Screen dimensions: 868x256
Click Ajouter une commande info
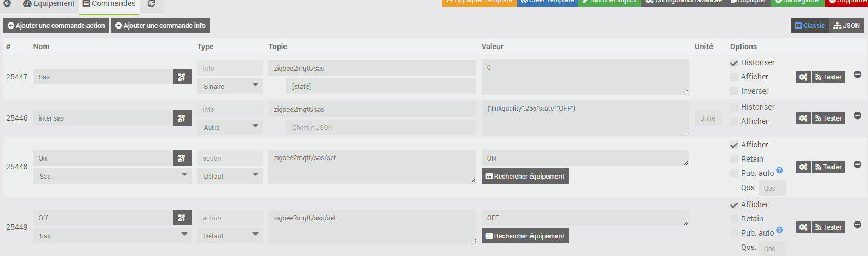coord(160,26)
